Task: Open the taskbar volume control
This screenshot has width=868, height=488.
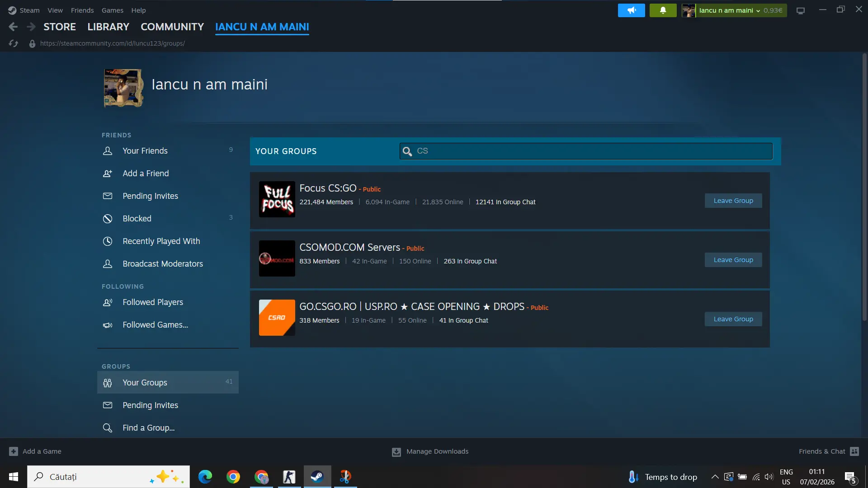Action: (769, 477)
